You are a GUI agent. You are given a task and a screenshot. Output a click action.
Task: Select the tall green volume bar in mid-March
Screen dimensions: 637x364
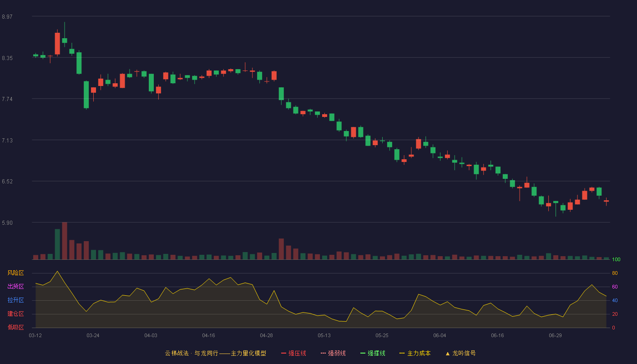tap(57, 244)
